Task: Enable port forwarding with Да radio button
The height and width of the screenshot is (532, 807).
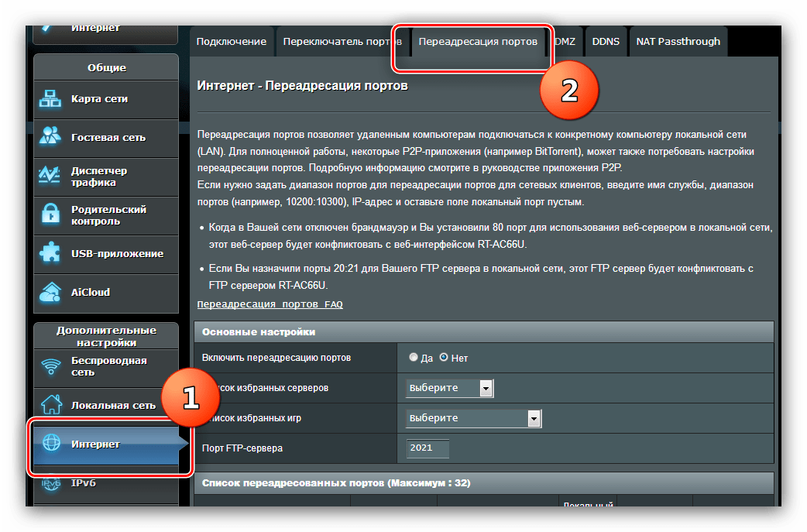Action: tap(414, 358)
